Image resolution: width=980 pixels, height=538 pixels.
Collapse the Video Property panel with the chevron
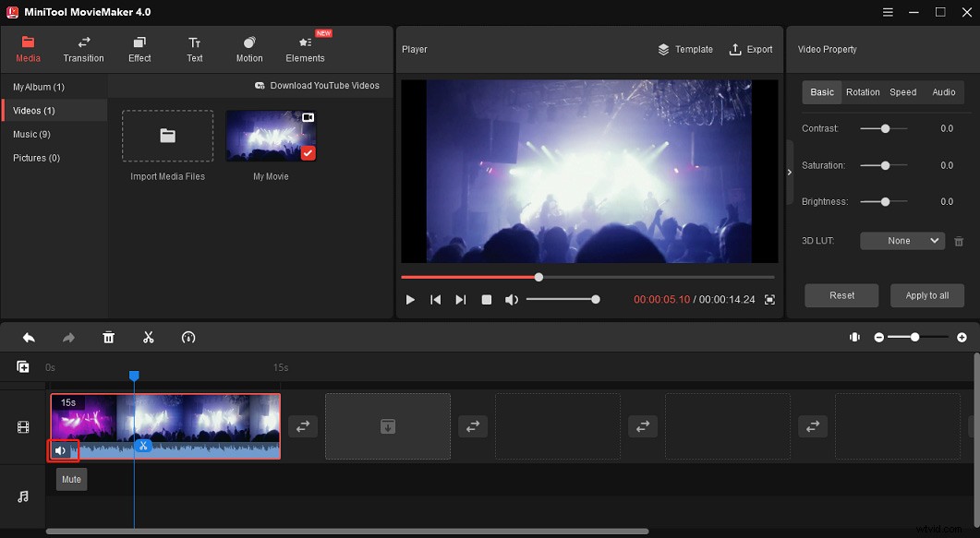point(790,172)
